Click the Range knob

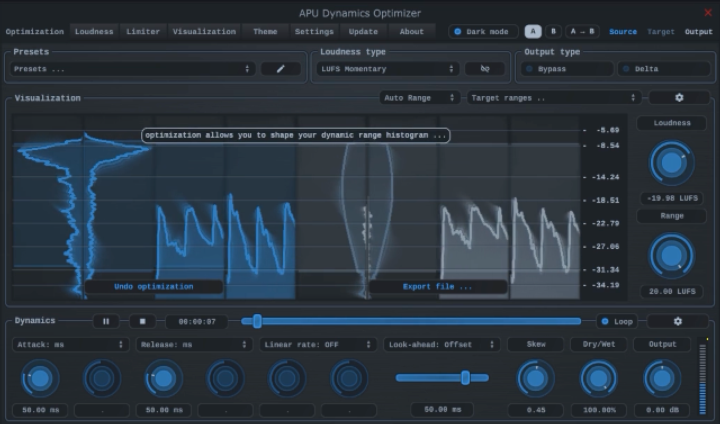point(671,256)
